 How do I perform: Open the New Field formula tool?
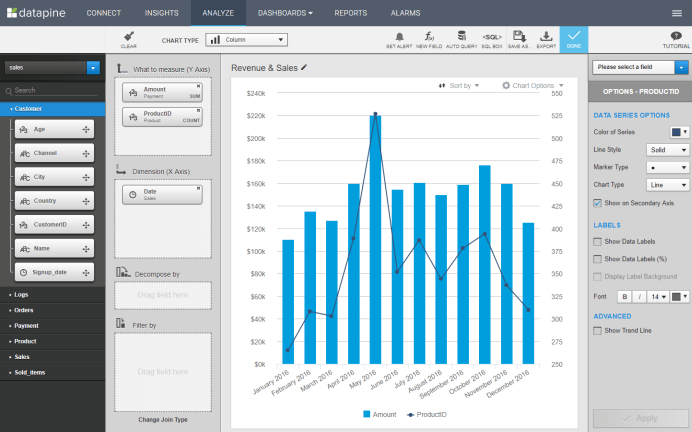428,38
